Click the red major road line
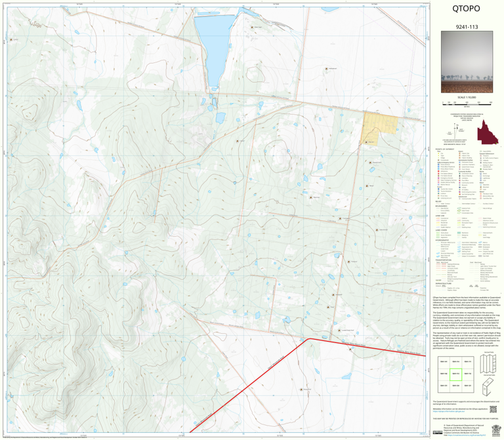504x440 pixels. click(x=308, y=339)
